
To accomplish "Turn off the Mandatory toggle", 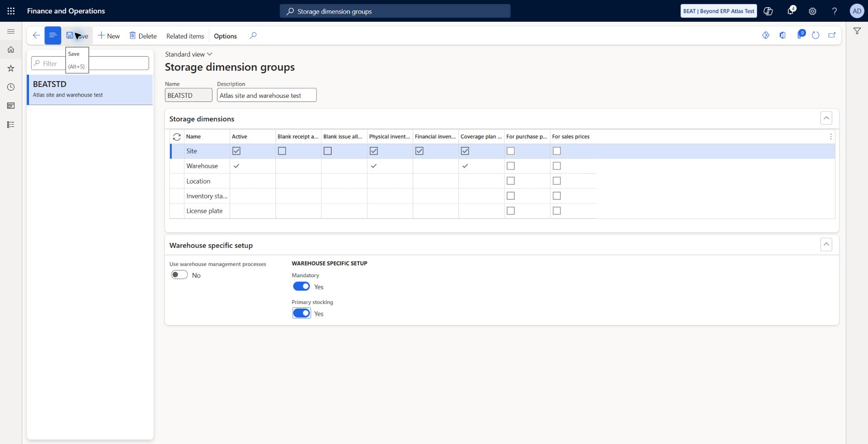I will pyautogui.click(x=301, y=286).
